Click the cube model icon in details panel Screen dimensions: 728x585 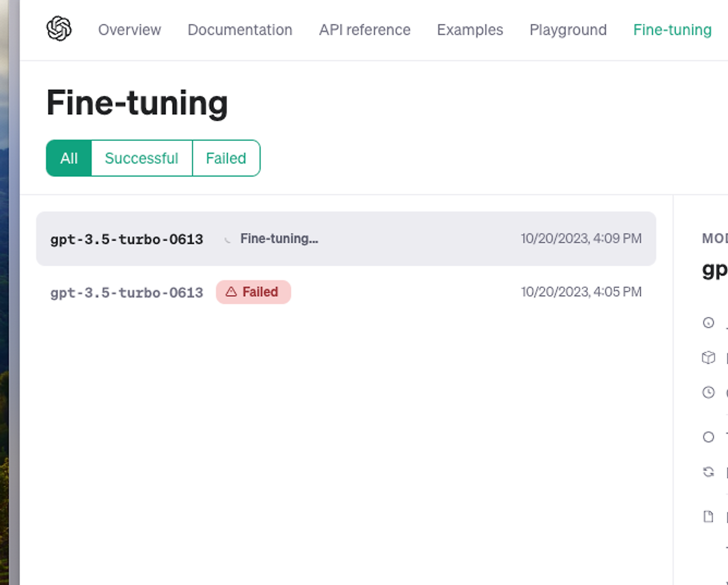click(708, 358)
